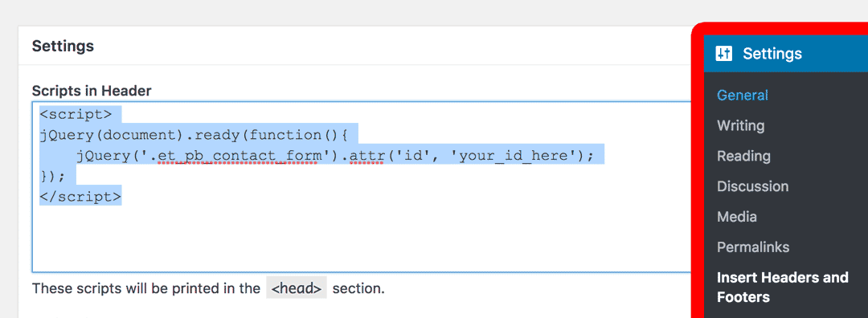Image resolution: width=868 pixels, height=318 pixels.
Task: Click the <head> code tag in description
Action: click(x=296, y=288)
